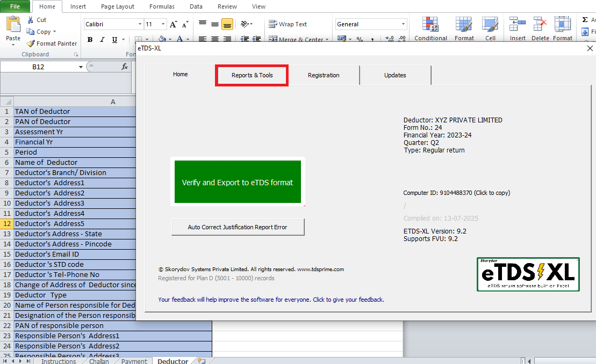This screenshot has height=364, width=596.
Task: Toggle italic formatting
Action: (x=102, y=40)
